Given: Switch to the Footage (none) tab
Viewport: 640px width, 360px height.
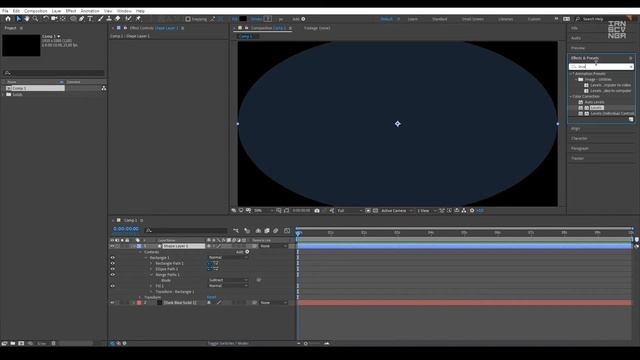Looking at the screenshot, I should pyautogui.click(x=317, y=28).
